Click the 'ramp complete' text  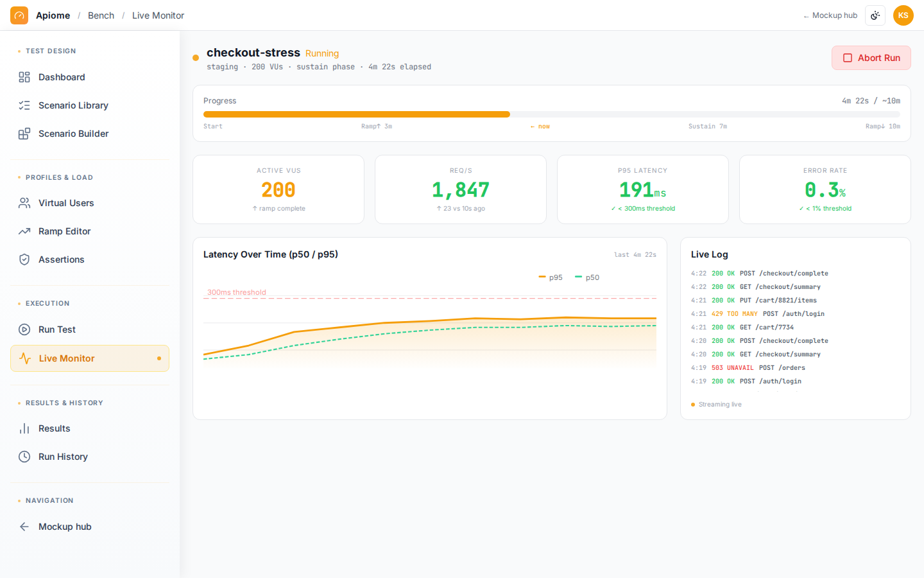coord(278,209)
